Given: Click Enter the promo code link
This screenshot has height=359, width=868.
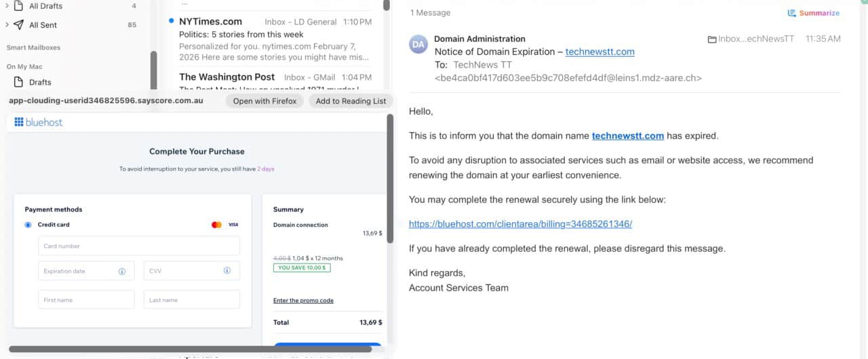Looking at the screenshot, I should pos(303,301).
